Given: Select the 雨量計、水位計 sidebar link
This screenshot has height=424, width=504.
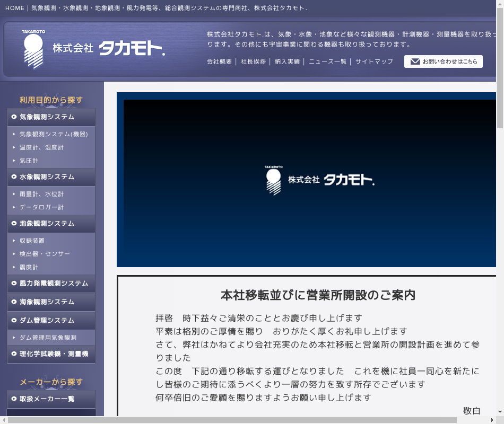Looking at the screenshot, I should pyautogui.click(x=41, y=194).
